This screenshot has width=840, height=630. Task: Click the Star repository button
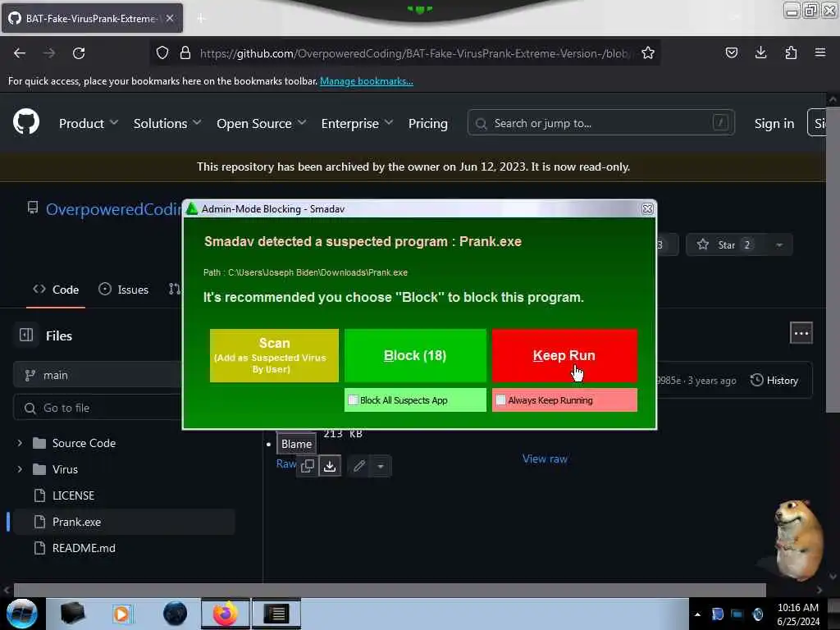pos(725,244)
